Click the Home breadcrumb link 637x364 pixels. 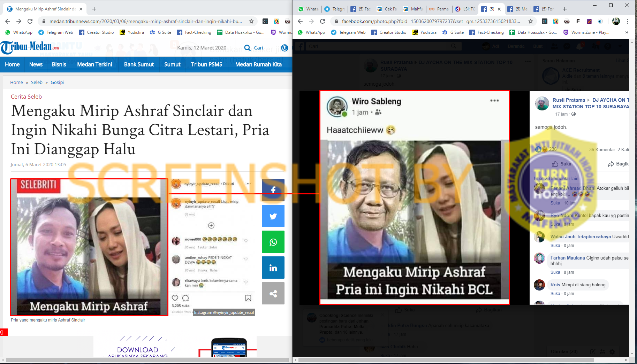coord(16,82)
